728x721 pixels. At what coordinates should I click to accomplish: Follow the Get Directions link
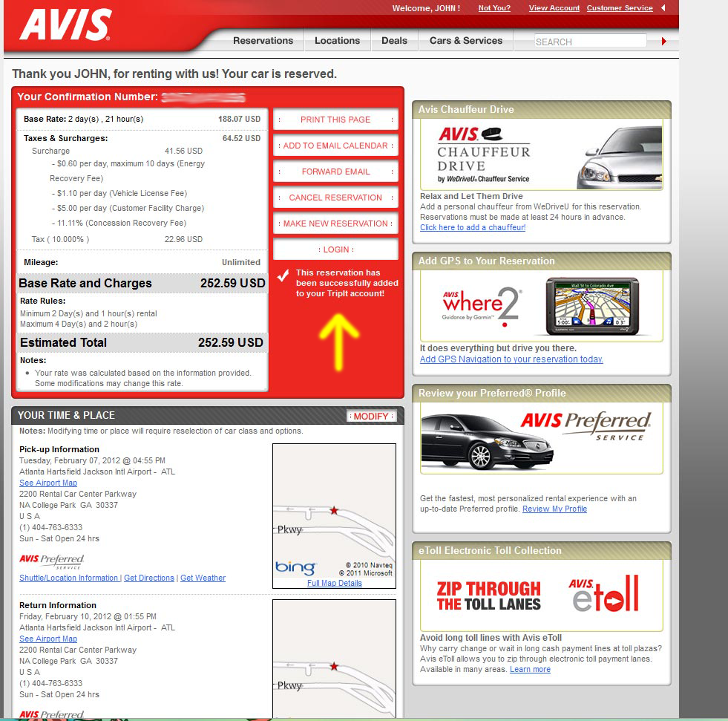click(x=149, y=578)
